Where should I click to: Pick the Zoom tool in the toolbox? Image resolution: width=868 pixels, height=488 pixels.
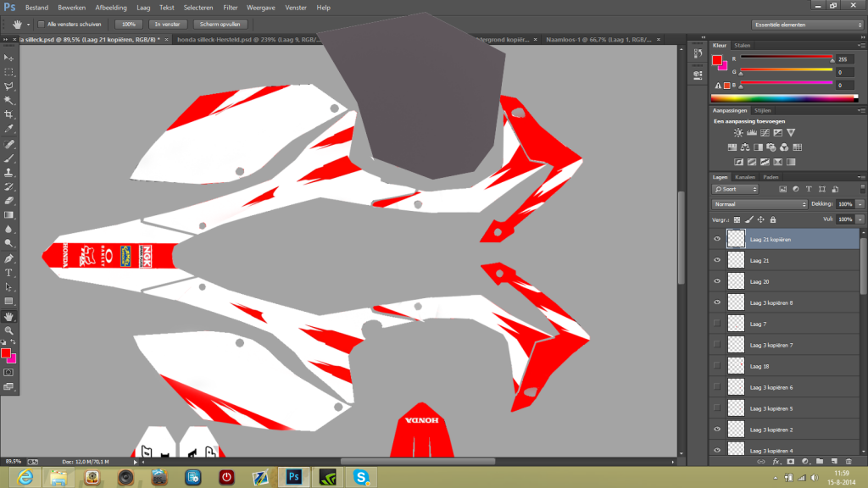pos(8,330)
